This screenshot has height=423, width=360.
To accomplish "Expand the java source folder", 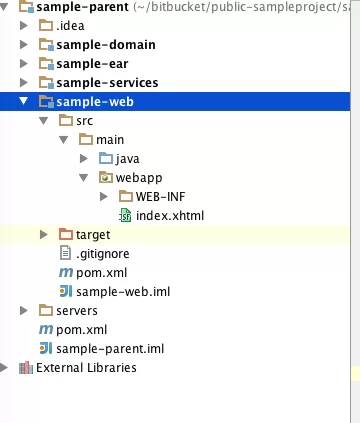I will point(84,159).
